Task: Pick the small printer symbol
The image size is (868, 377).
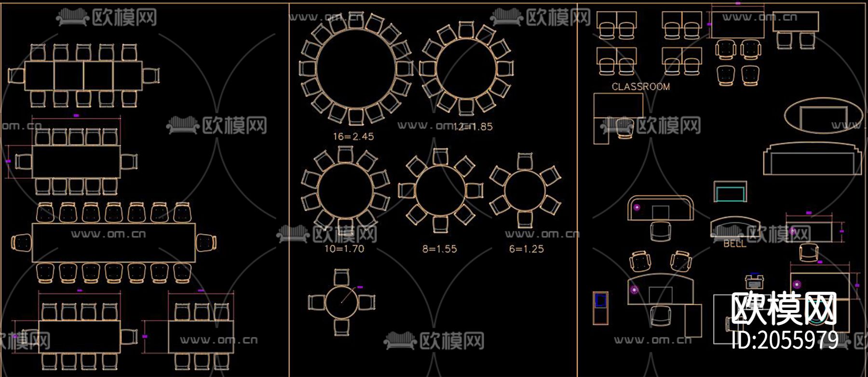Action: [754, 281]
